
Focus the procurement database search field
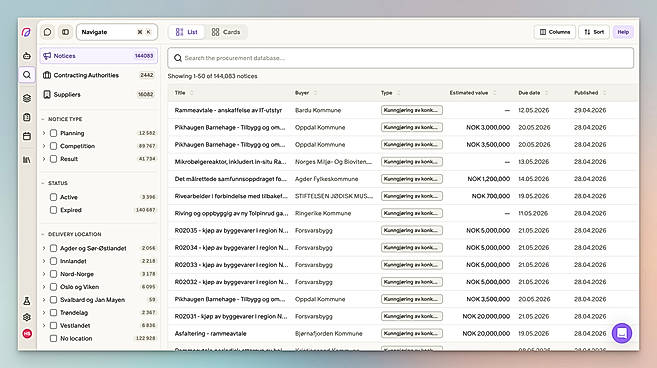click(x=401, y=58)
